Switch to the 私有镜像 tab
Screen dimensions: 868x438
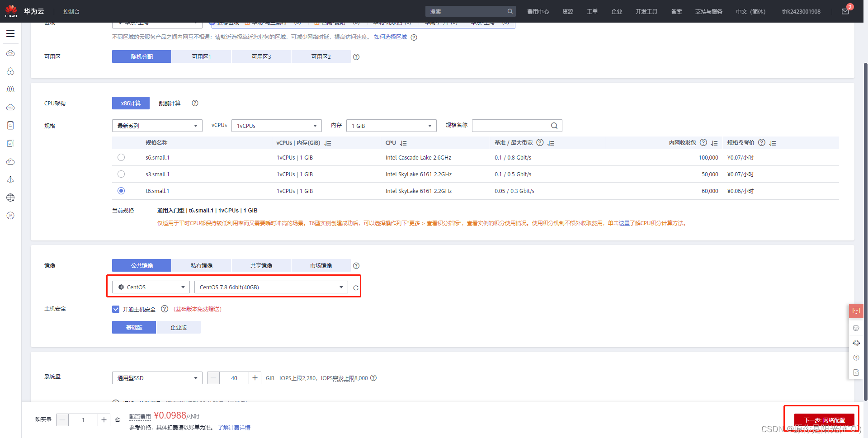(202, 265)
